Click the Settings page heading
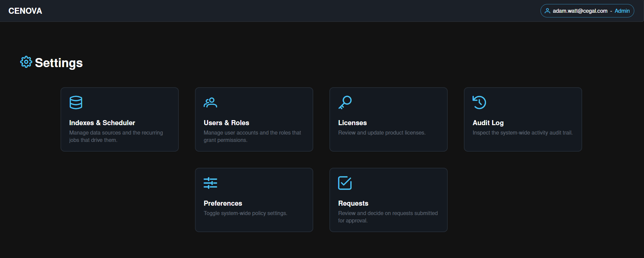 (59, 63)
